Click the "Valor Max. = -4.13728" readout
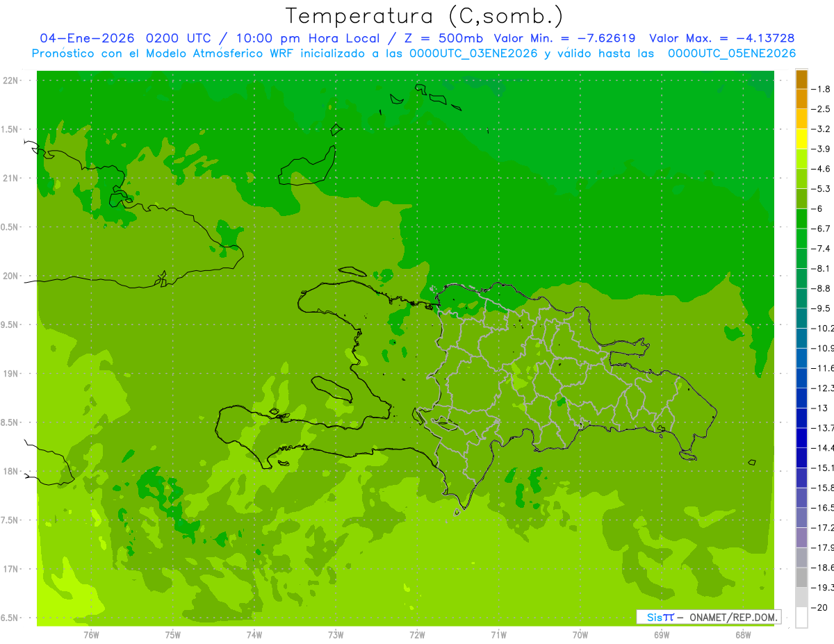The image size is (834, 644). 721,38
